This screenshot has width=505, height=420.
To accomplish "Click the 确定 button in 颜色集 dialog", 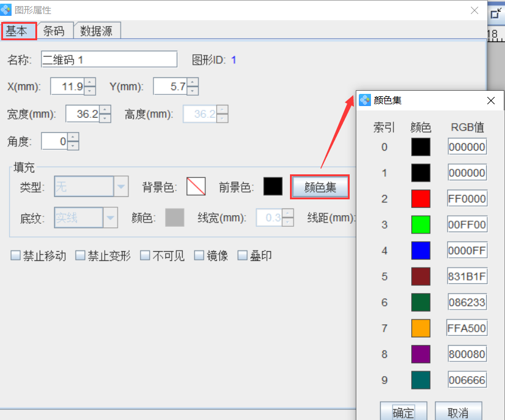I will tap(403, 412).
